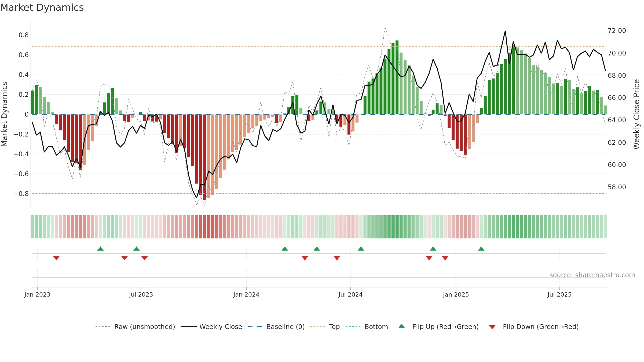Toggle the Weekly Close legend entry
This screenshot has height=362, width=644.
pyautogui.click(x=211, y=327)
